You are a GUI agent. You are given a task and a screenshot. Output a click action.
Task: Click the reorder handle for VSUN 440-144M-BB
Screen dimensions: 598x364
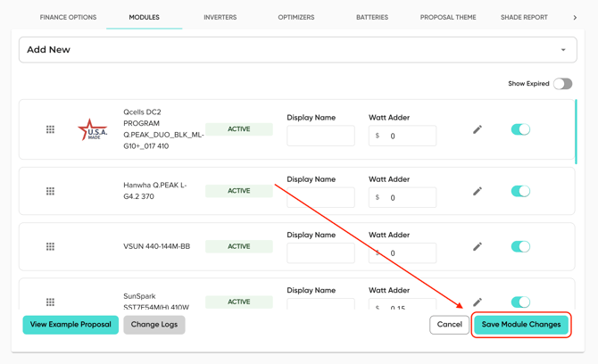click(x=50, y=246)
